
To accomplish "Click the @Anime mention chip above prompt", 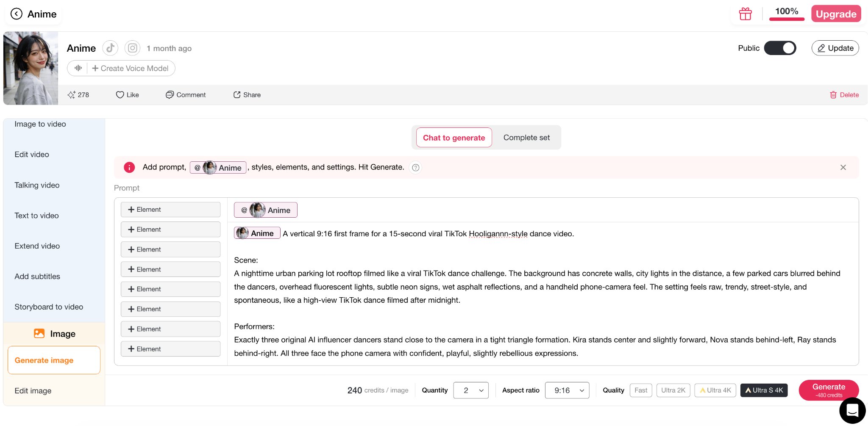I will point(266,210).
